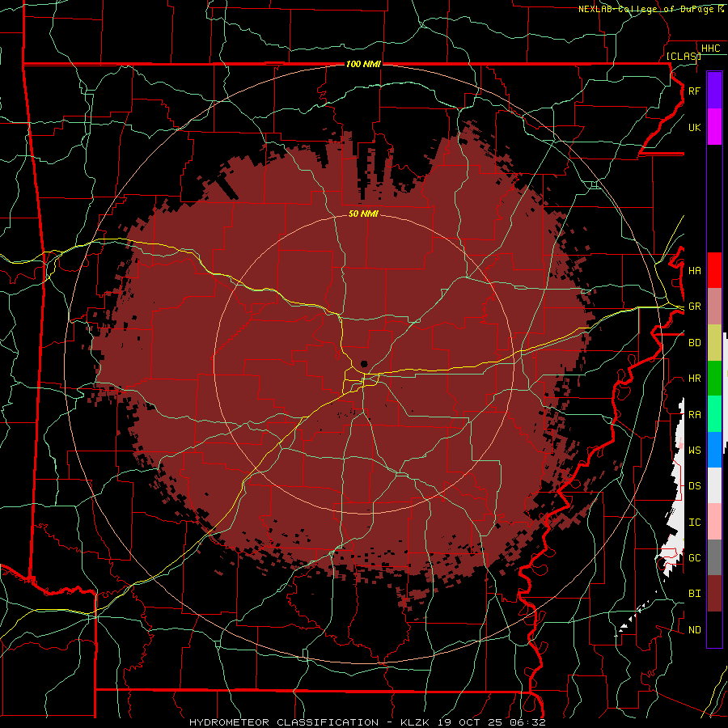Select the BD yellow legend block
This screenshot has height=728, width=728.
tap(714, 342)
